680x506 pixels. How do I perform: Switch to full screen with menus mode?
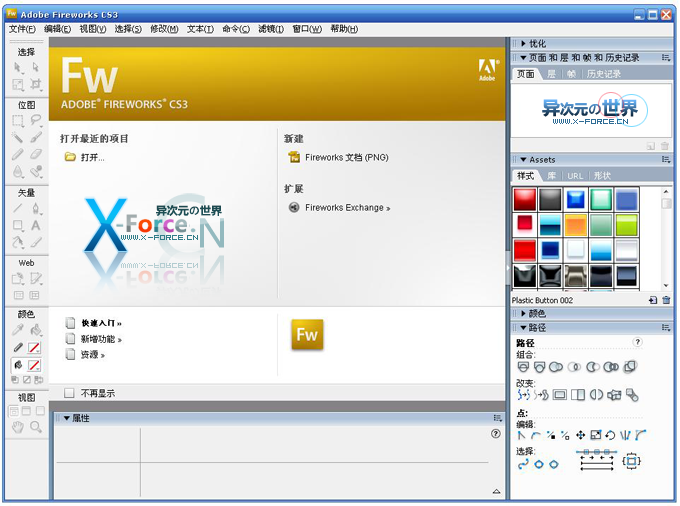point(26,411)
